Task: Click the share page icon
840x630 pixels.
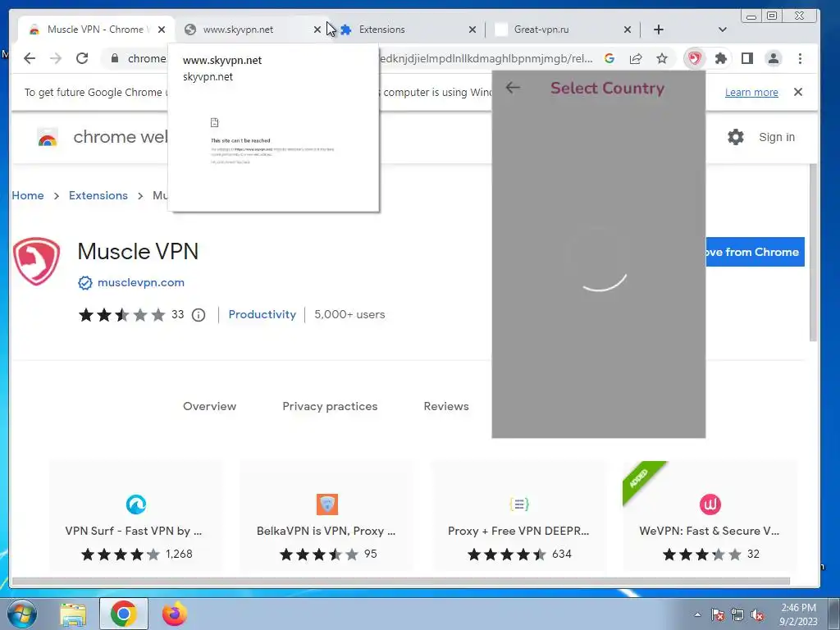Action: click(636, 58)
